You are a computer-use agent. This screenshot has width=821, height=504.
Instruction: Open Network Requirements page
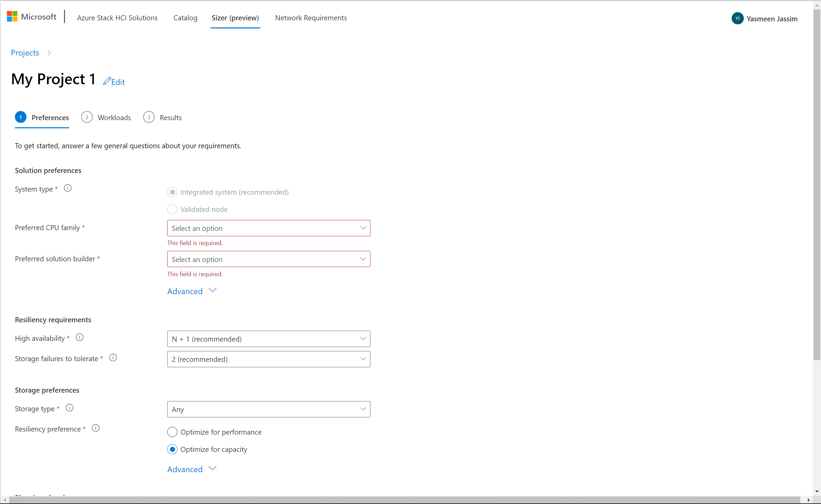(311, 18)
